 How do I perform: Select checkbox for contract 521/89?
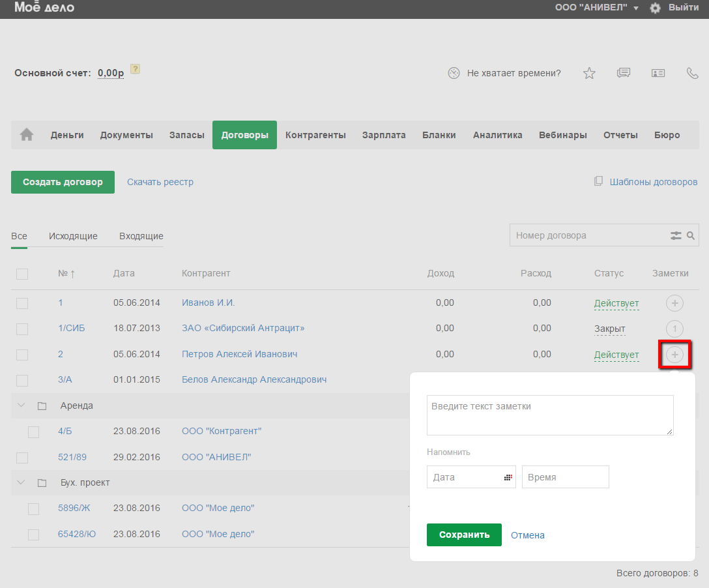point(22,458)
